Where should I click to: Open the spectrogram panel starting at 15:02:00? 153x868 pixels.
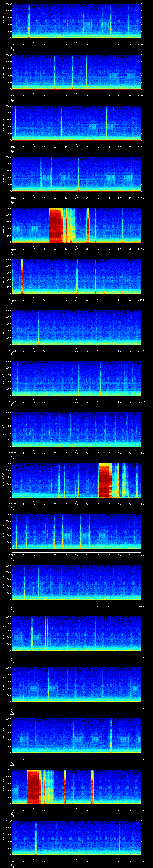point(77,531)
